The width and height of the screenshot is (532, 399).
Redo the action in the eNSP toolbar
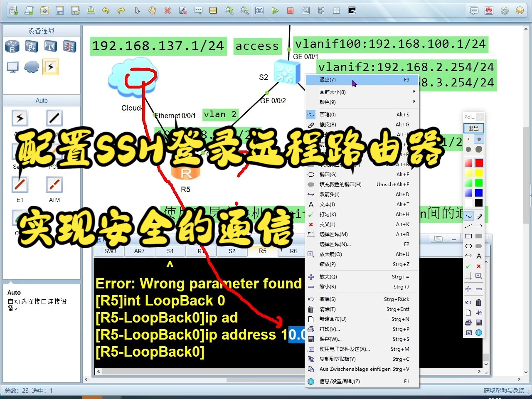coord(121,10)
